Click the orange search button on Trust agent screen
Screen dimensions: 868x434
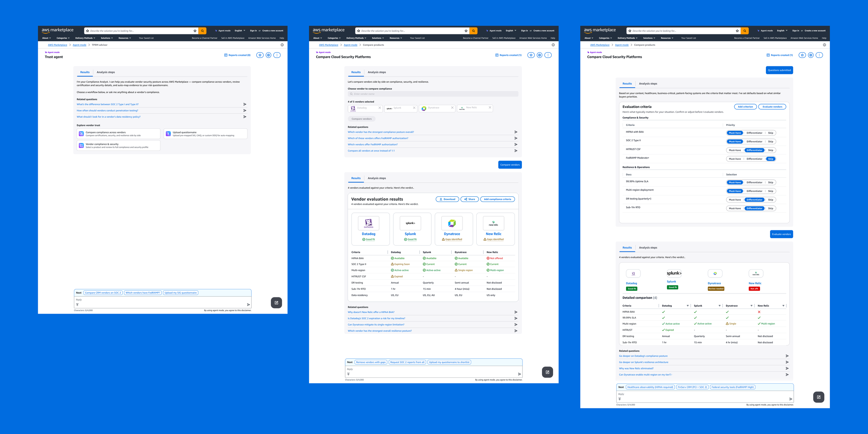(202, 31)
